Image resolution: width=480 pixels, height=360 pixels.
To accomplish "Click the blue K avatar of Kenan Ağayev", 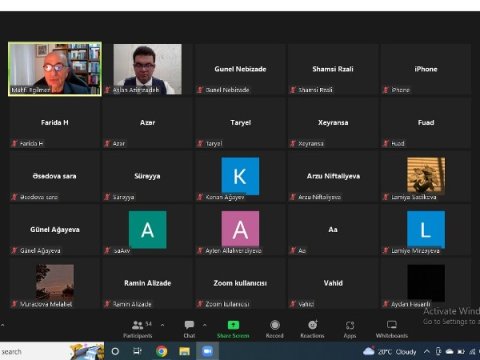I will [240, 176].
